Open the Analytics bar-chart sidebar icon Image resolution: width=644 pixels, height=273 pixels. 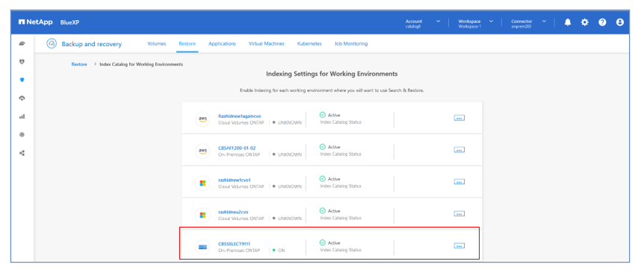point(22,116)
